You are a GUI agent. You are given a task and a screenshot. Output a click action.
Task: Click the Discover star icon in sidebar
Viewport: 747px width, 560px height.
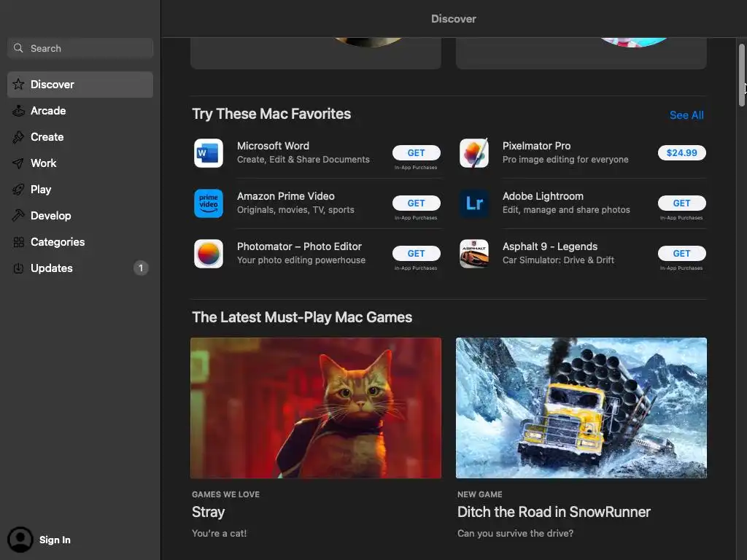coord(18,85)
